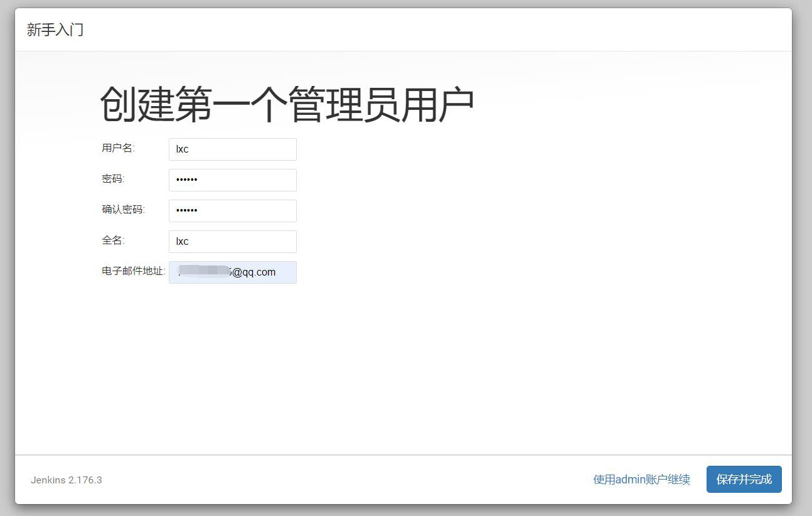Click the 用户名: label
The height and width of the screenshot is (516, 812).
(x=119, y=148)
